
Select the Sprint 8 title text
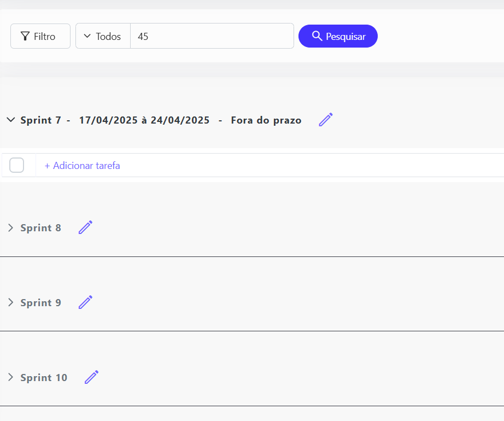click(x=40, y=228)
